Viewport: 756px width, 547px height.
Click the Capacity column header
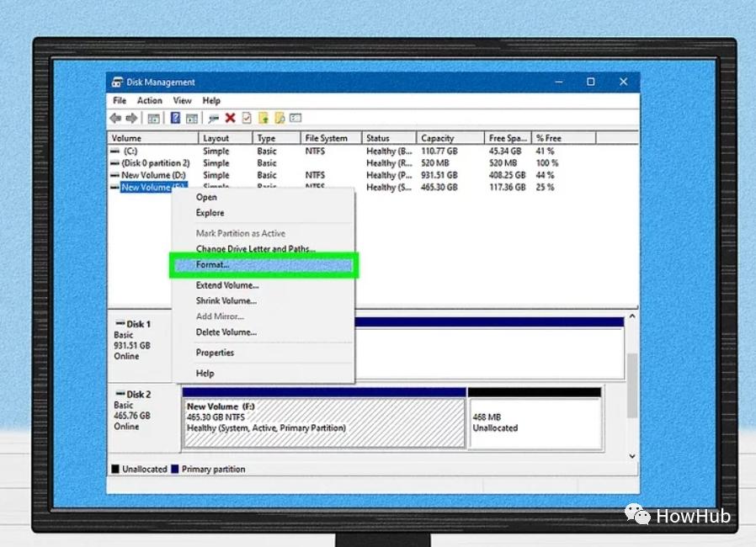click(438, 138)
